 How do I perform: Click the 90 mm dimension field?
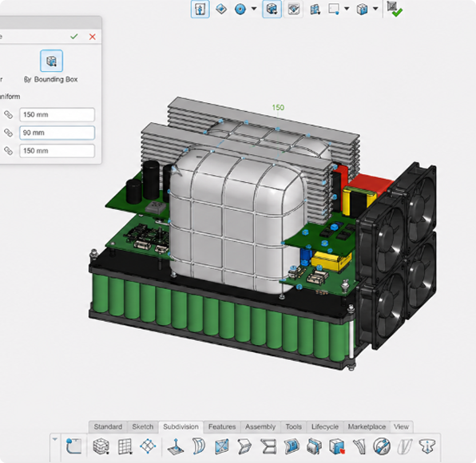(57, 133)
